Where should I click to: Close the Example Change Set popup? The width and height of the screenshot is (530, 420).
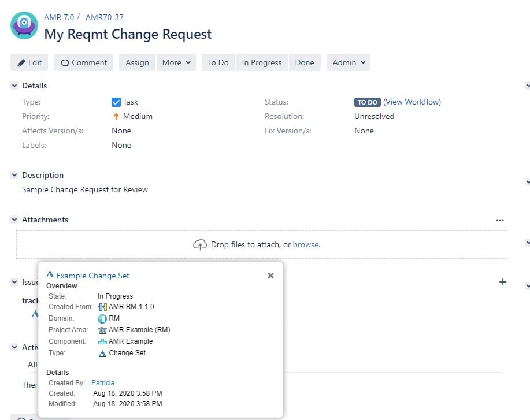270,276
